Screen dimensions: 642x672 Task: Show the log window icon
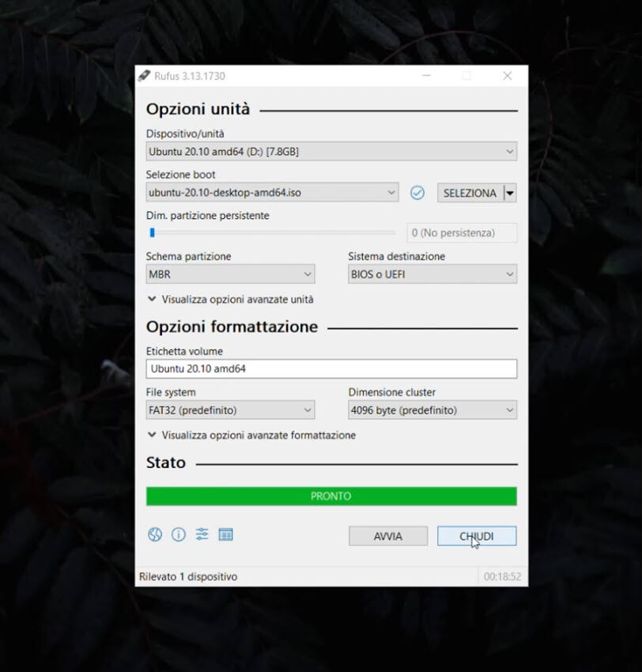pyautogui.click(x=226, y=534)
